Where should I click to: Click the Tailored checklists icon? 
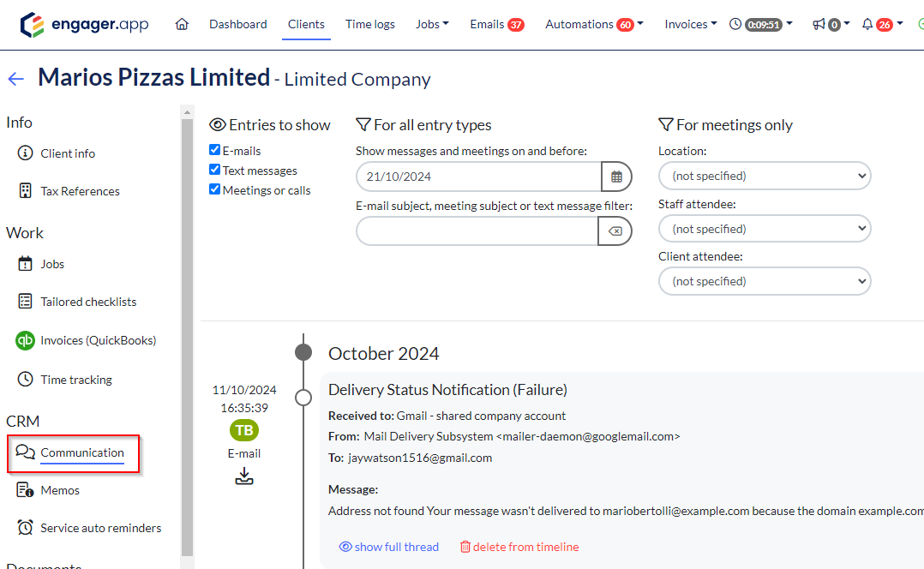26,302
